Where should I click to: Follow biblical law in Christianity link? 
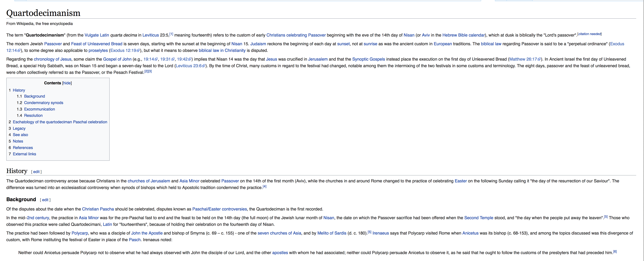(x=222, y=51)
